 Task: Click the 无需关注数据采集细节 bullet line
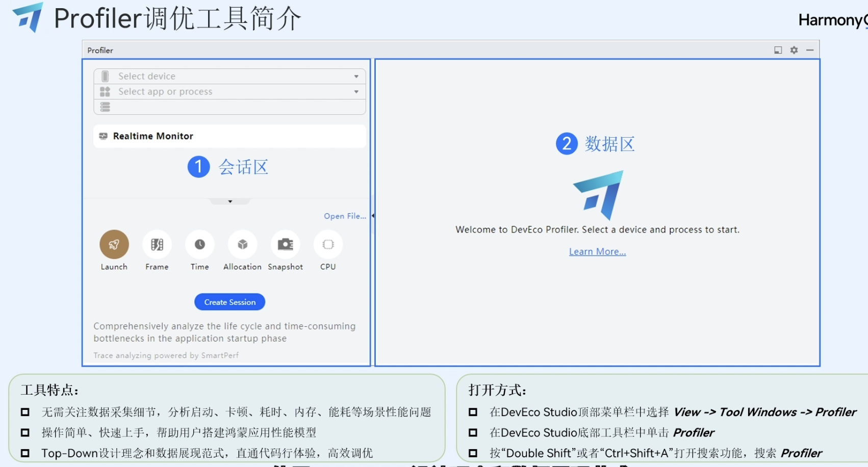[x=236, y=412]
